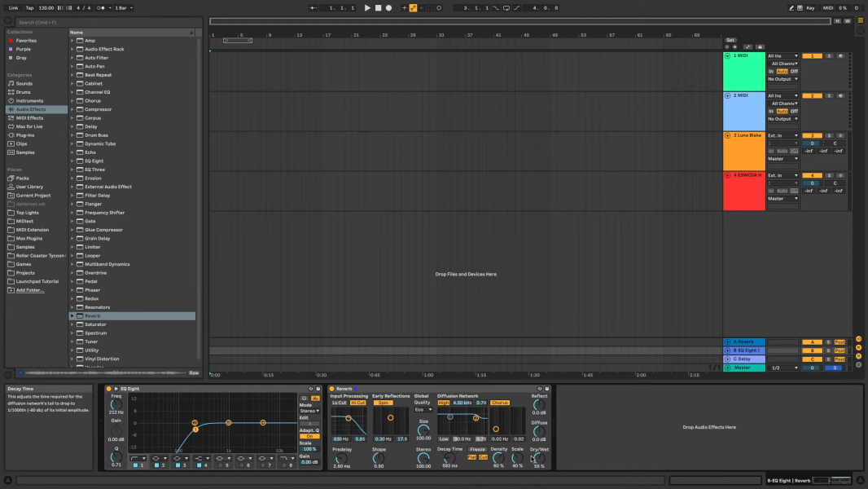Viewport: 868px width, 489px height.
Task: Click the Key map mode button
Action: [x=810, y=8]
